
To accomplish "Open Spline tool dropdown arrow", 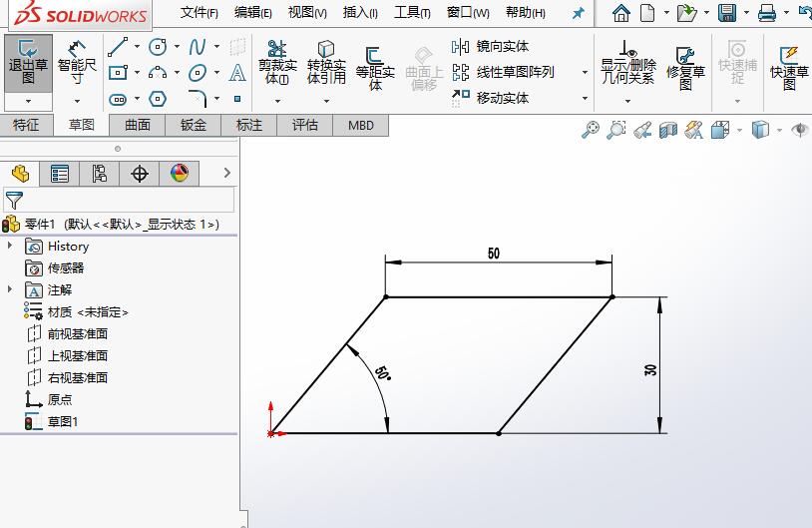I will point(217,47).
